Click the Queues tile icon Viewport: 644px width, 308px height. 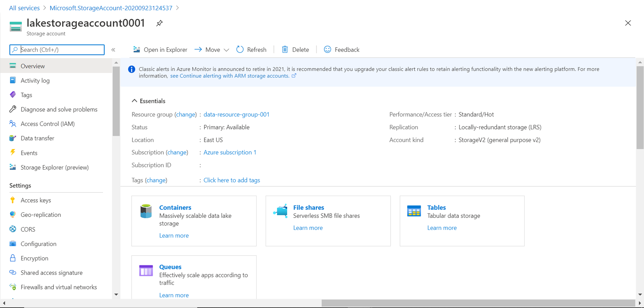pos(146,271)
